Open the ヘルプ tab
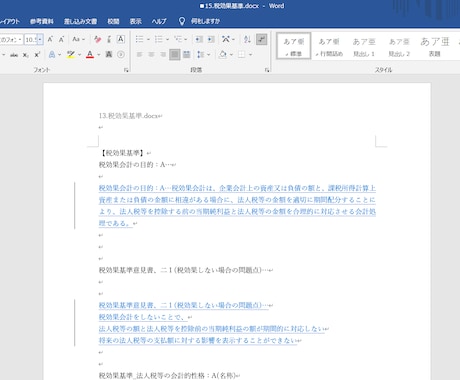The width and height of the screenshot is (460, 380). point(159,21)
